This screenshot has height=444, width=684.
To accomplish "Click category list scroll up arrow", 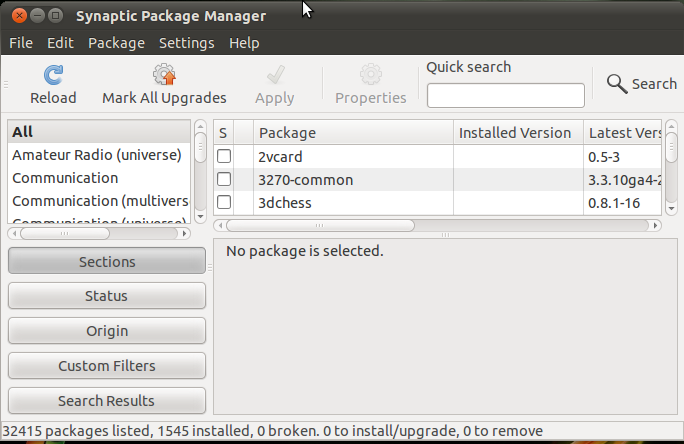I will pos(200,126).
